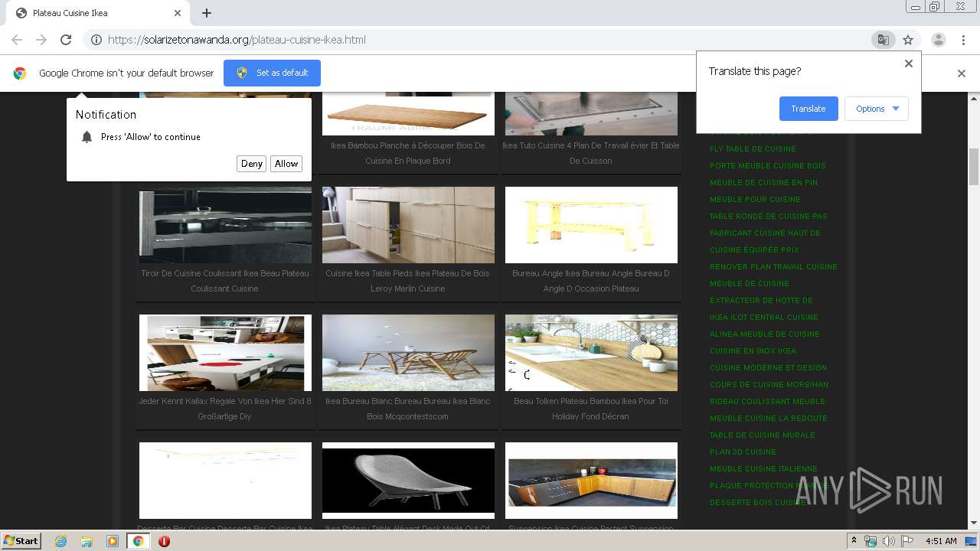The image size is (980, 551).
Task: Click the red Opera-style icon in the taskbar
Action: click(x=164, y=541)
